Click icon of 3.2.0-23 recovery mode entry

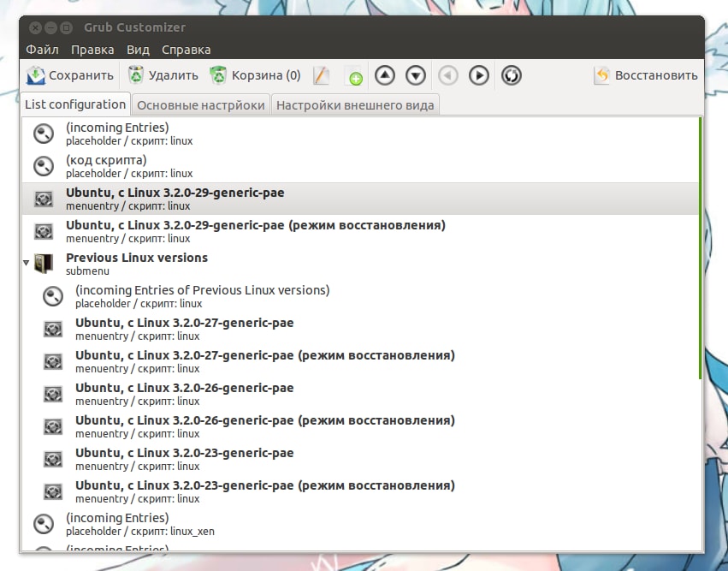pos(53,491)
